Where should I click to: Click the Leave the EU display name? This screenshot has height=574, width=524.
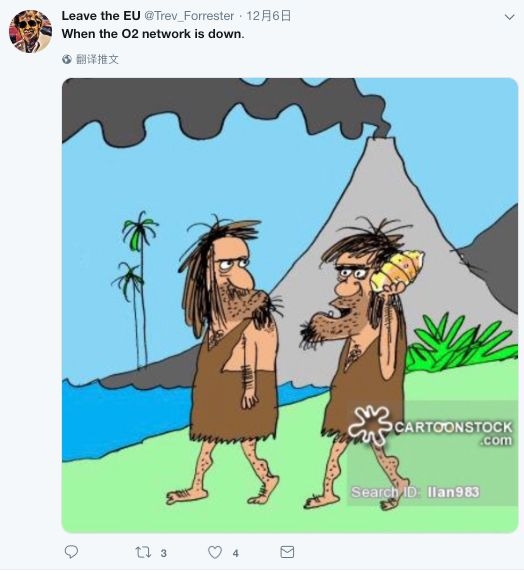coord(101,16)
